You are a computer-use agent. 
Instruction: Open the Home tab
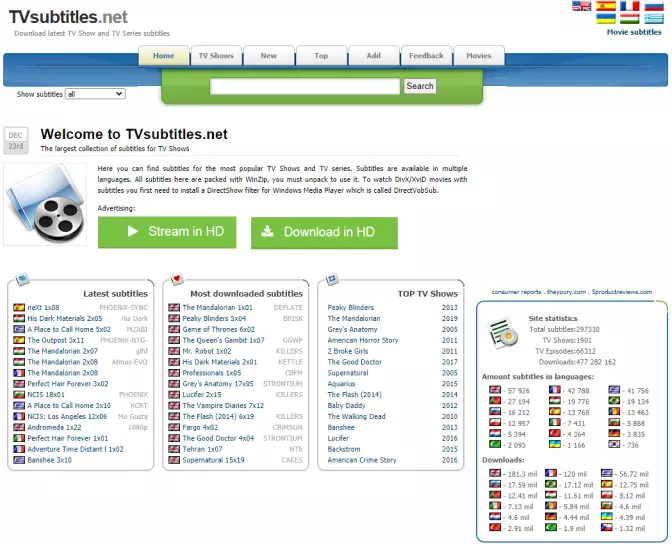164,56
